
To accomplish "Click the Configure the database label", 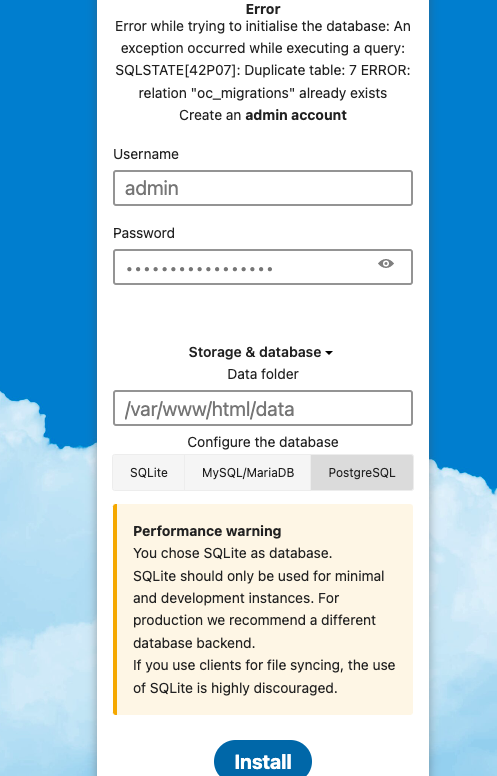I will pos(263,442).
